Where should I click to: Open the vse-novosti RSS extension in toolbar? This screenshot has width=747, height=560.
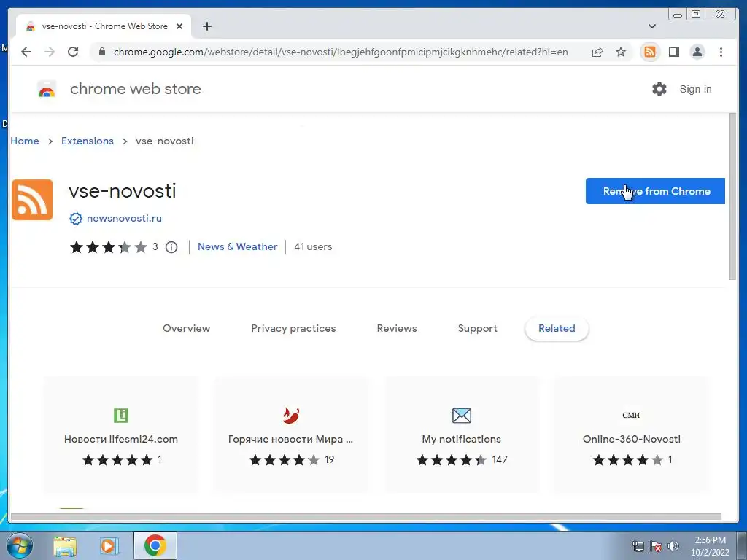650,52
